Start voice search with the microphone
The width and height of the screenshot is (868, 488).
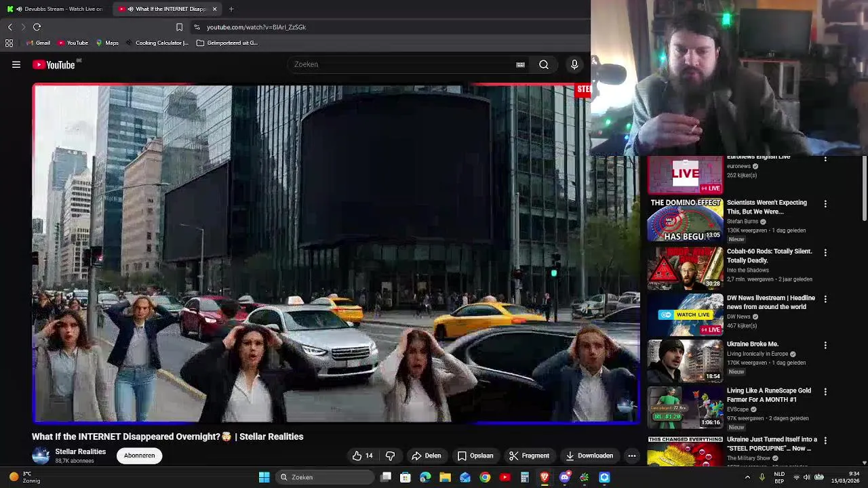574,64
